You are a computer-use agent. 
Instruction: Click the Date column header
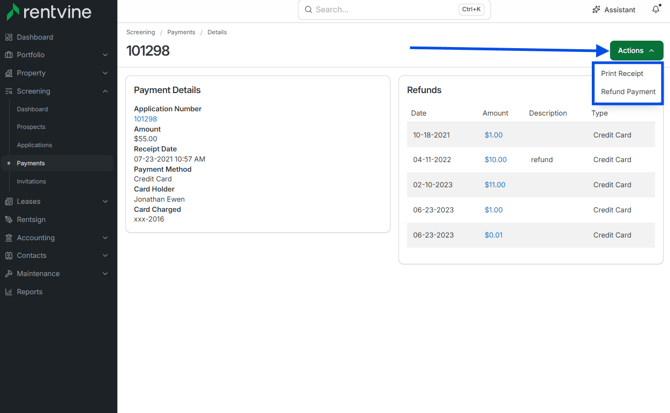418,113
